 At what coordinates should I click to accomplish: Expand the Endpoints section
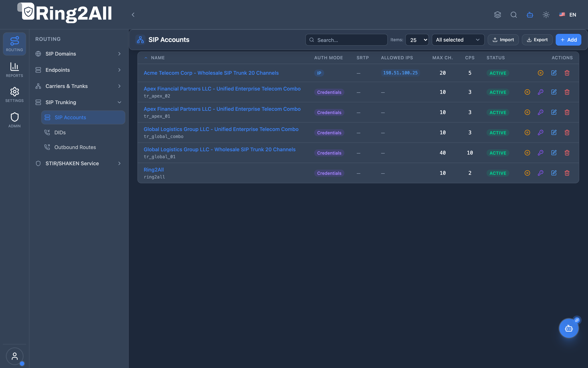(x=78, y=70)
